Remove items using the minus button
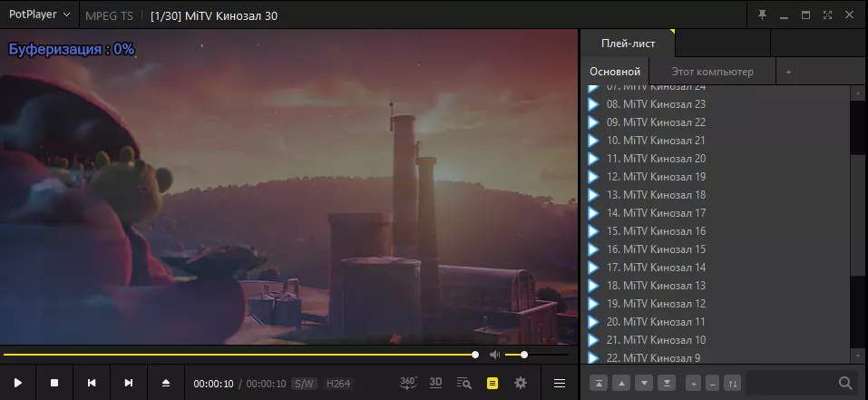868x400 pixels. [713, 383]
